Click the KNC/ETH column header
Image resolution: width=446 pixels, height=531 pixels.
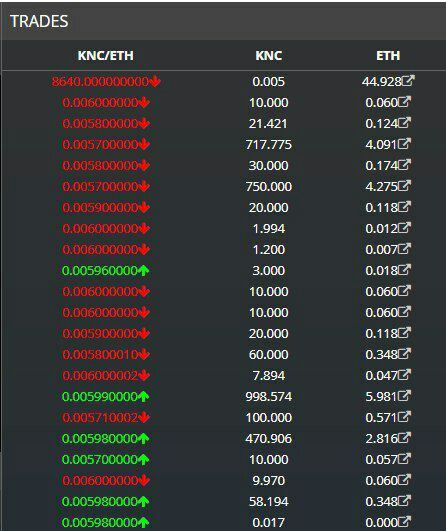[105, 56]
